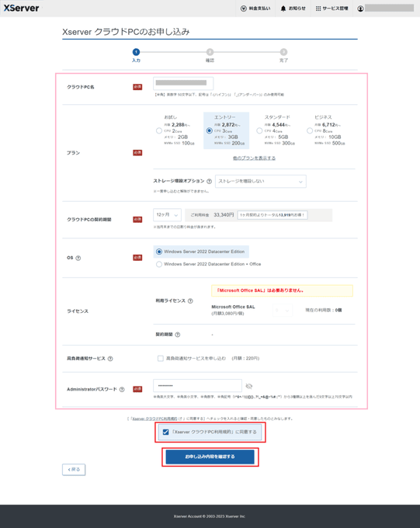
Task: Click the Administrator password input field
Action: [x=197, y=386]
